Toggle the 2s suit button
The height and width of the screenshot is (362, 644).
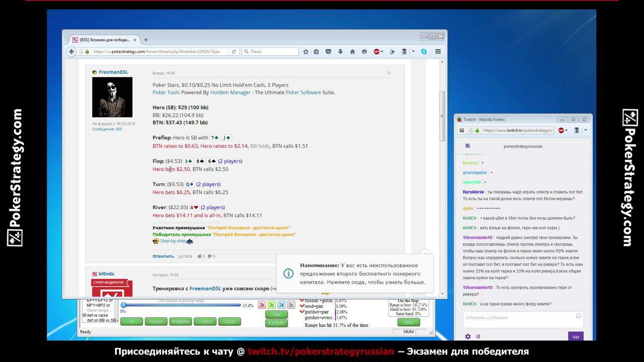point(291,305)
